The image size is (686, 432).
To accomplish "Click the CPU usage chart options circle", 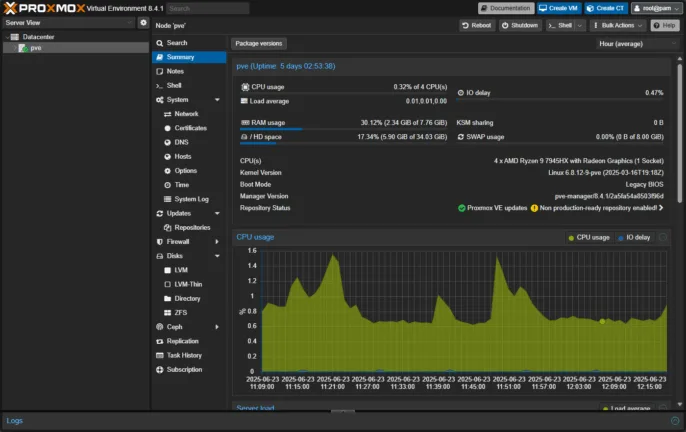I will click(663, 237).
